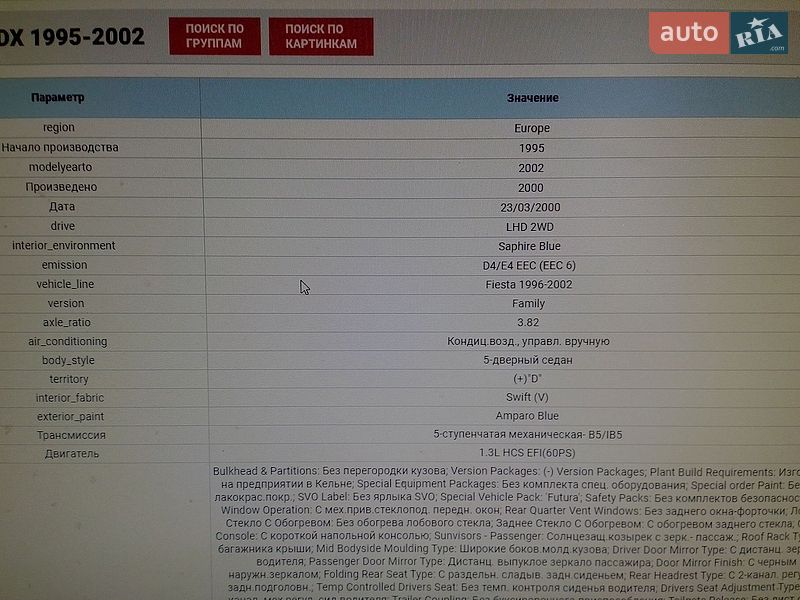Screen dimensions: 800x600
Task: Click the 'vehicle_line' parameter cell
Action: click(x=65, y=285)
